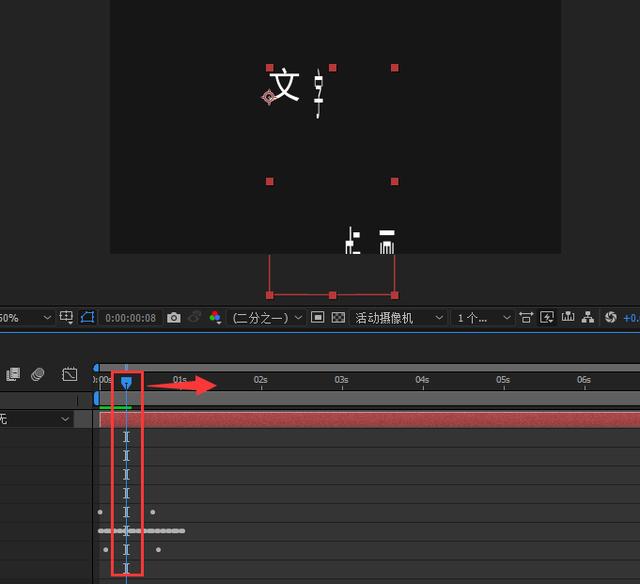This screenshot has height=584, width=640.
Task: Click the reset exposure icon
Action: coord(611,317)
